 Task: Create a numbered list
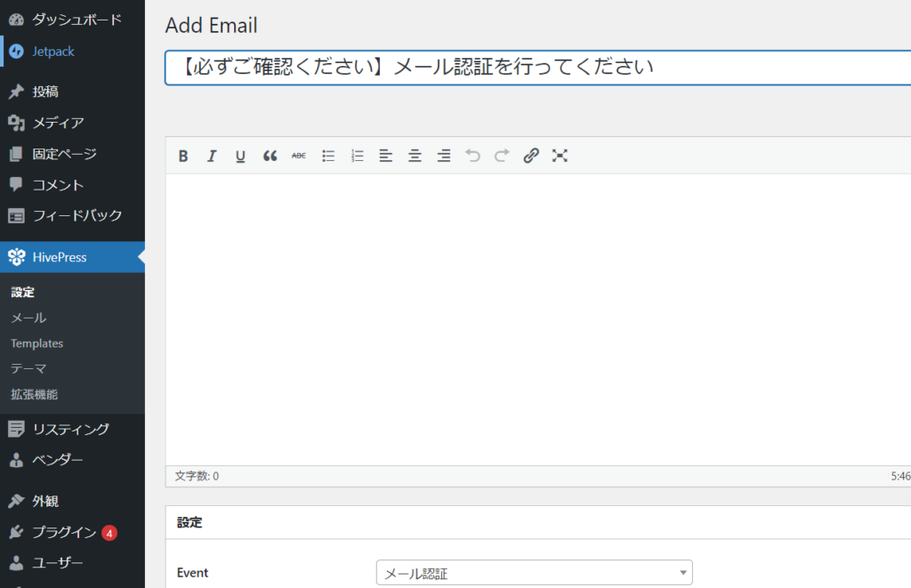[357, 156]
